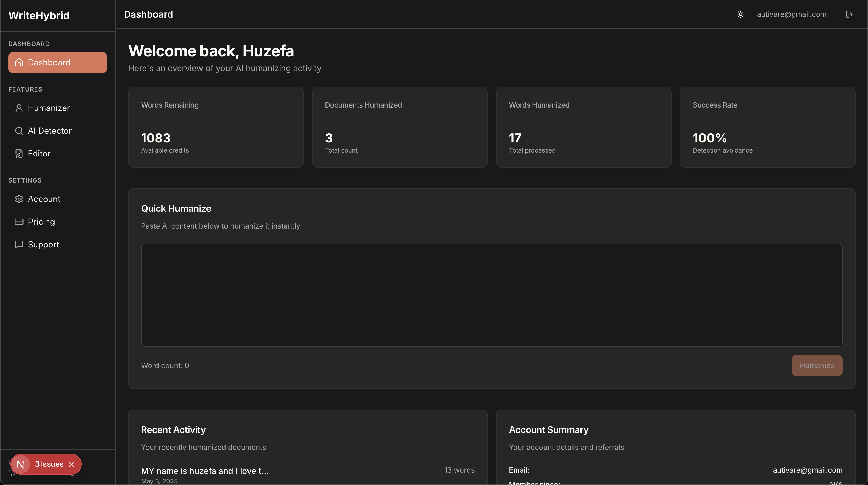The height and width of the screenshot is (485, 868).
Task: Click the Account gear icon
Action: tap(19, 199)
